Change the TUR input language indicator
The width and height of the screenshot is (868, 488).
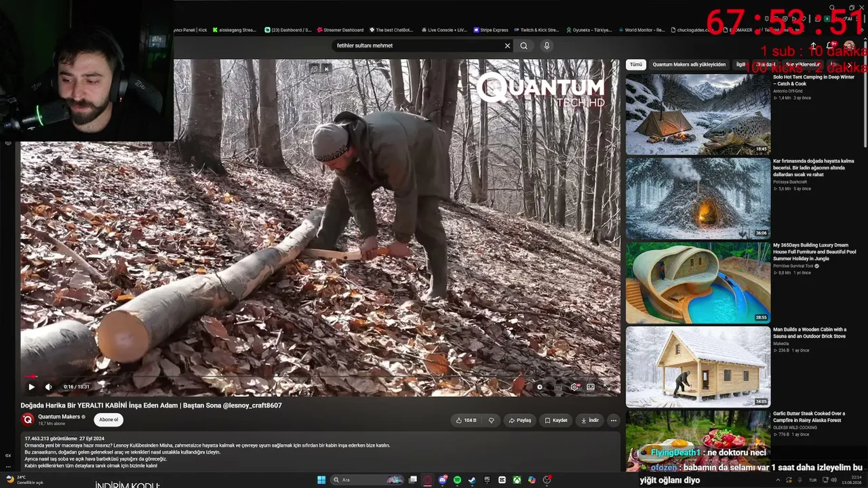[812, 480]
